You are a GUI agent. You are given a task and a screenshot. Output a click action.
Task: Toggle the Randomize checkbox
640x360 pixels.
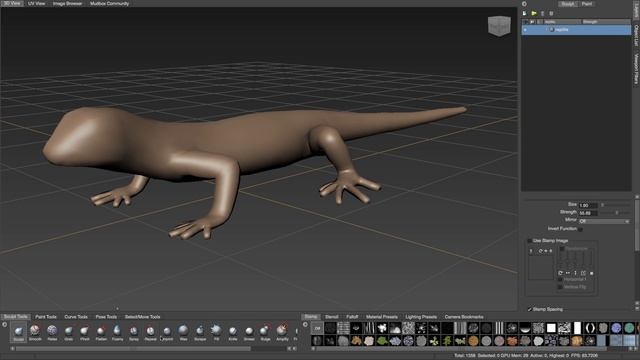coord(562,249)
